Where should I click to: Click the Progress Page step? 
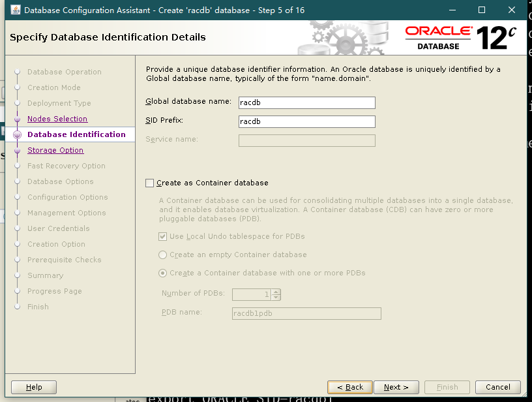[55, 291]
